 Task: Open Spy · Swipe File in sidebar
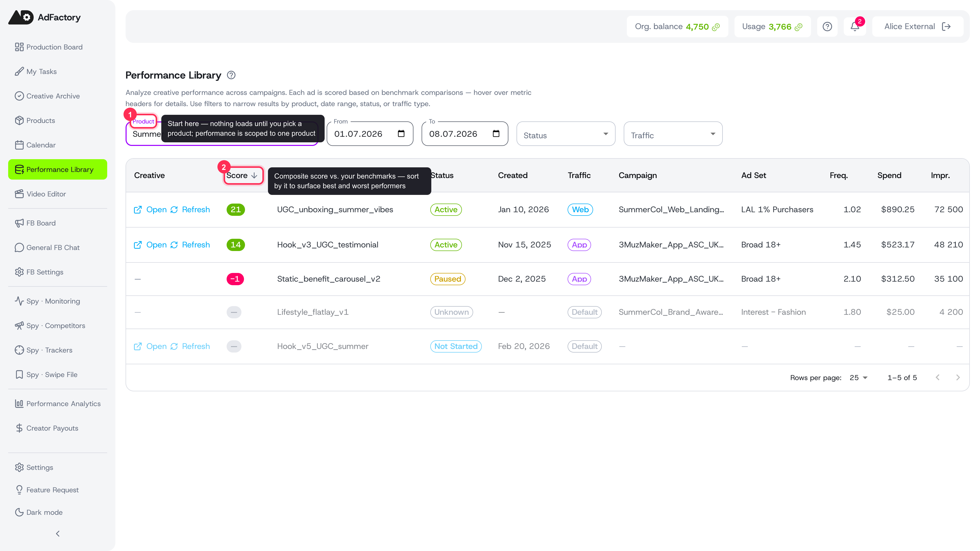point(57,374)
